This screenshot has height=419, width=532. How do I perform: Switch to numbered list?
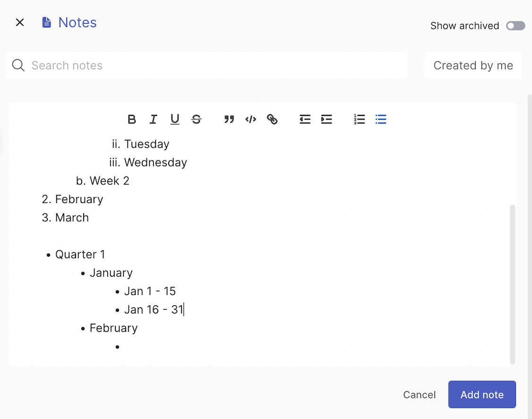359,119
